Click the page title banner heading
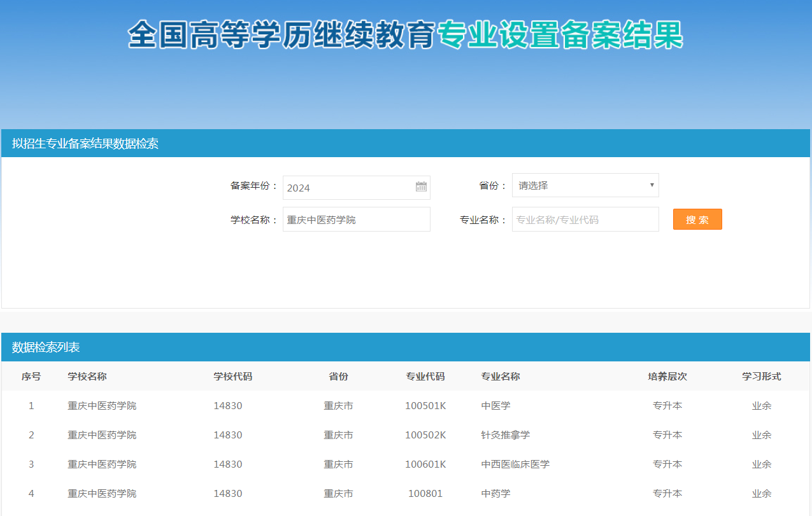Image resolution: width=812 pixels, height=516 pixels. [405, 35]
